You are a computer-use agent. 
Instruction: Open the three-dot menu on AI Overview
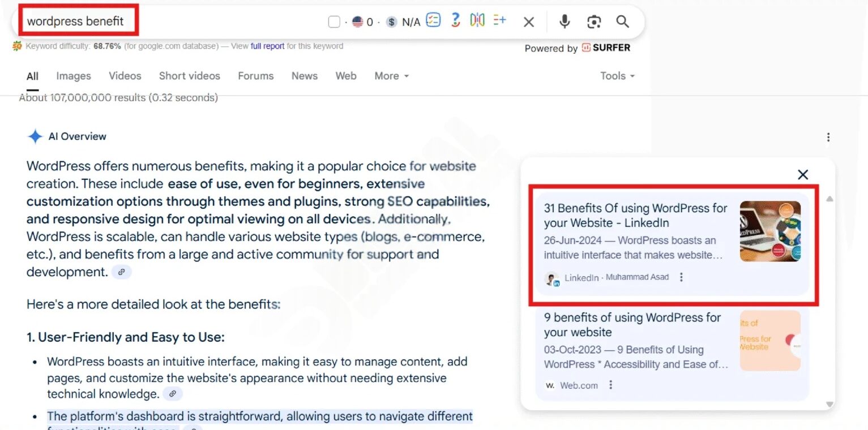click(828, 137)
